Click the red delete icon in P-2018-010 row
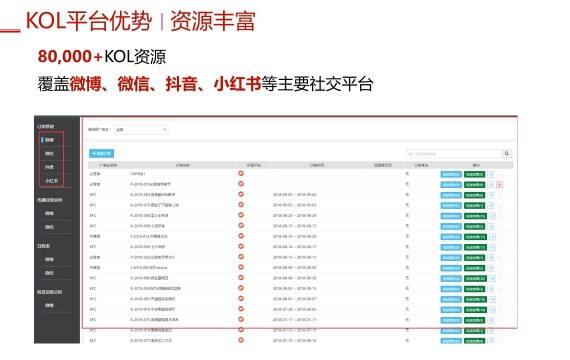 click(x=500, y=185)
